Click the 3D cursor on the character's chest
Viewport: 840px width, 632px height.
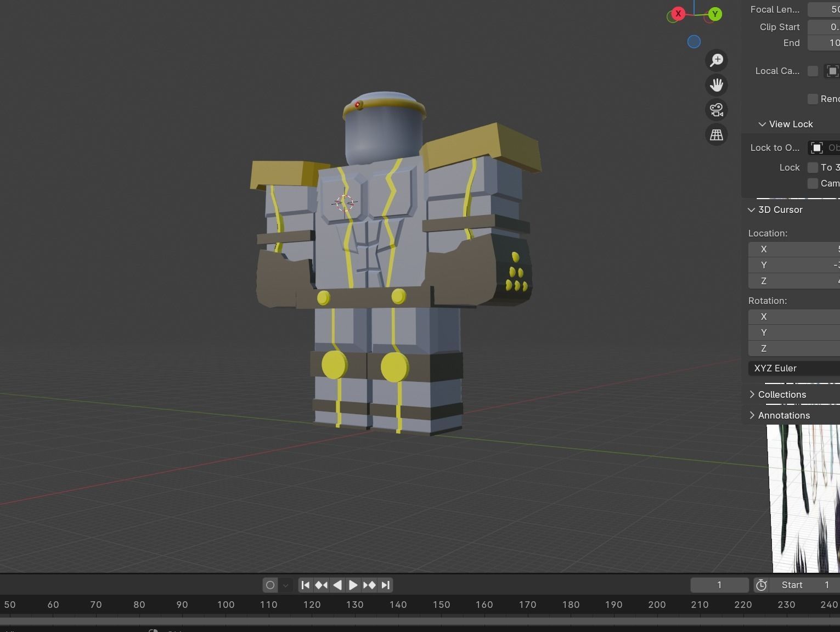345,203
